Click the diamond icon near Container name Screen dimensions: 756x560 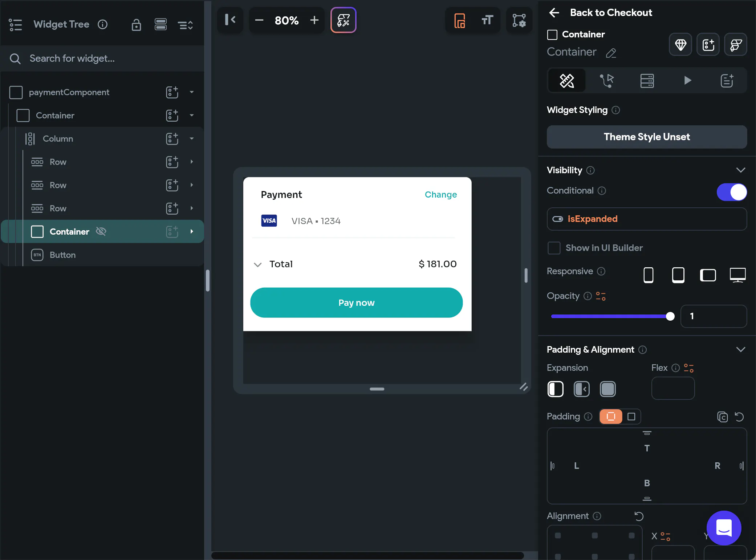(x=680, y=45)
